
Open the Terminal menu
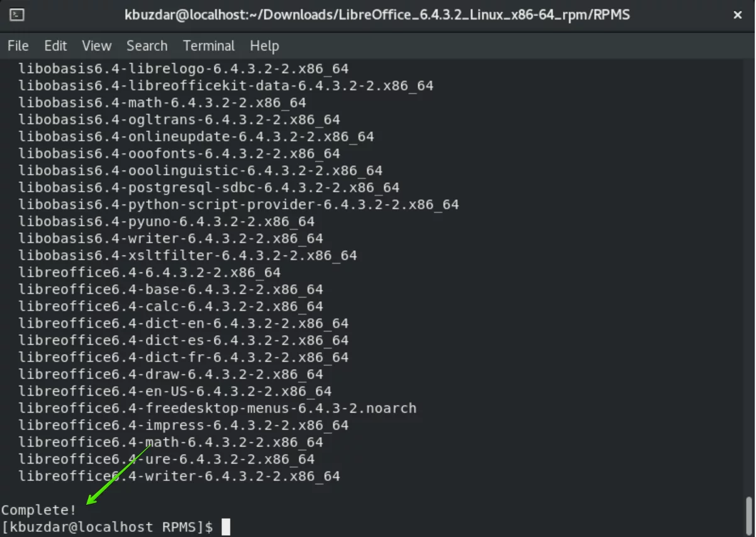point(209,46)
